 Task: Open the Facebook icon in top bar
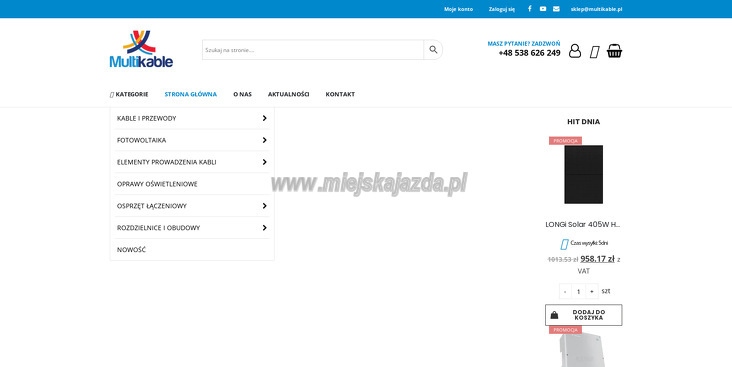529,9
